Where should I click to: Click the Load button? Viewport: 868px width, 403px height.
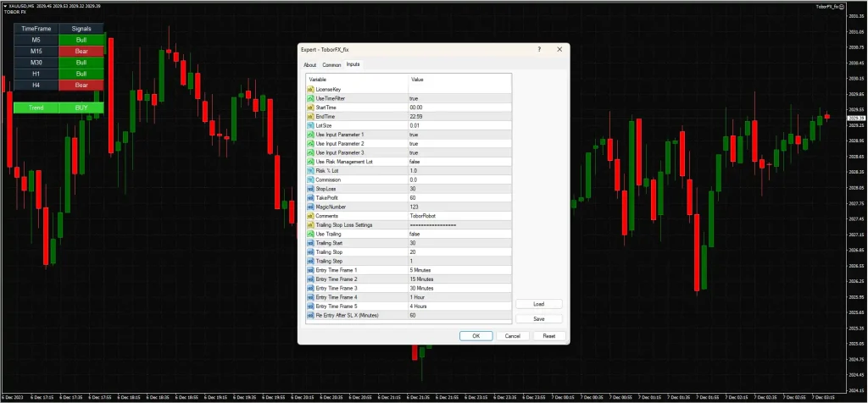pos(539,304)
